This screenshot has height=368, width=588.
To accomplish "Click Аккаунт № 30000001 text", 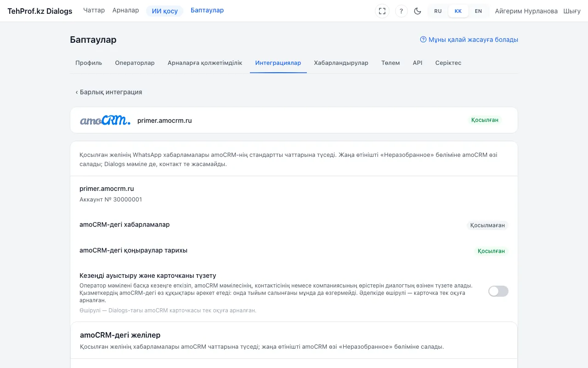I will (111, 200).
